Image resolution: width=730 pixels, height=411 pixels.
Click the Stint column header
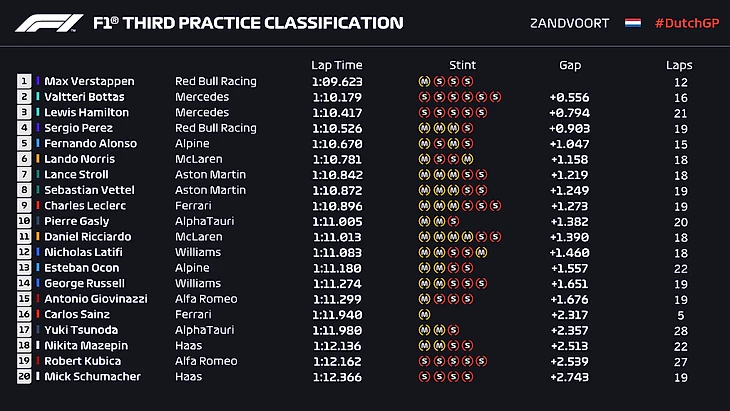coord(463,65)
